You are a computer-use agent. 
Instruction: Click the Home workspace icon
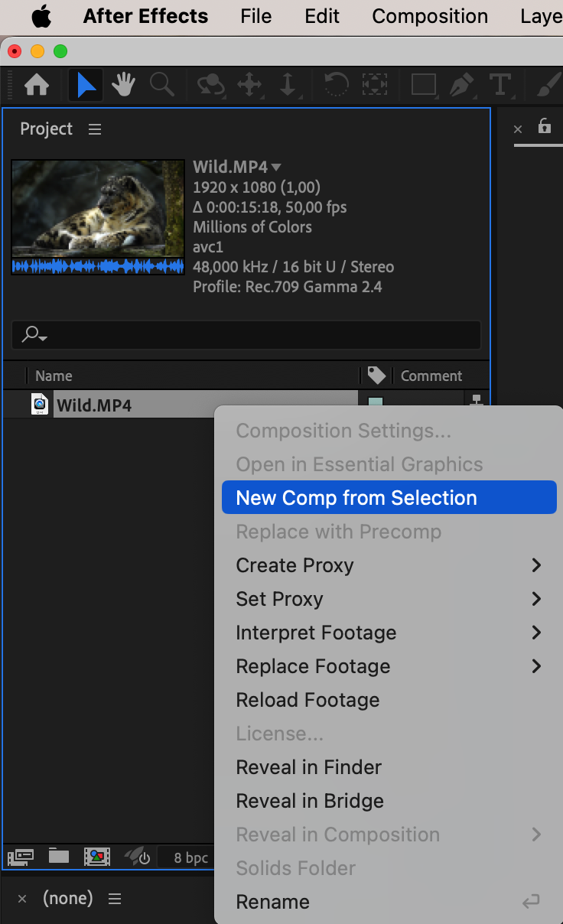[37, 84]
